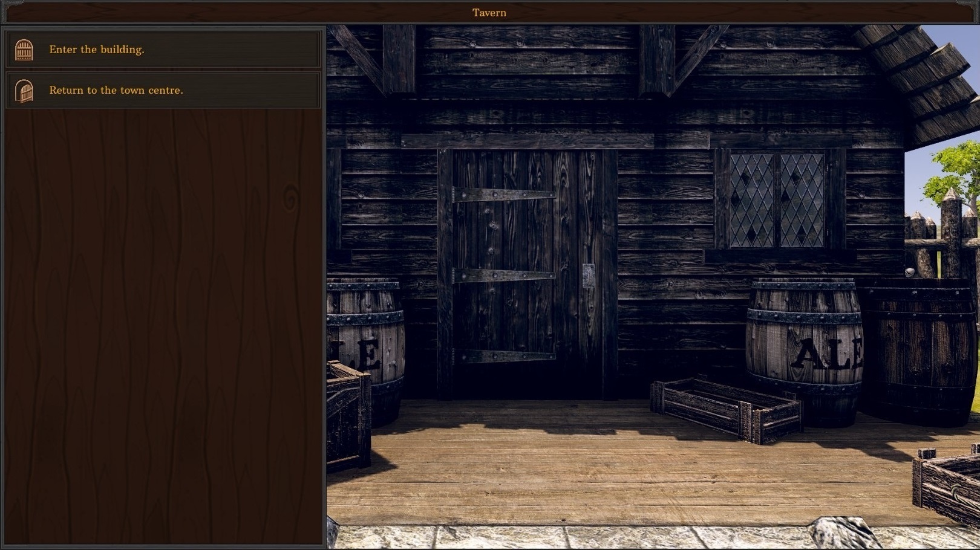Select "Return to the town centre."
Screen dimensions: 980x550
163,90
